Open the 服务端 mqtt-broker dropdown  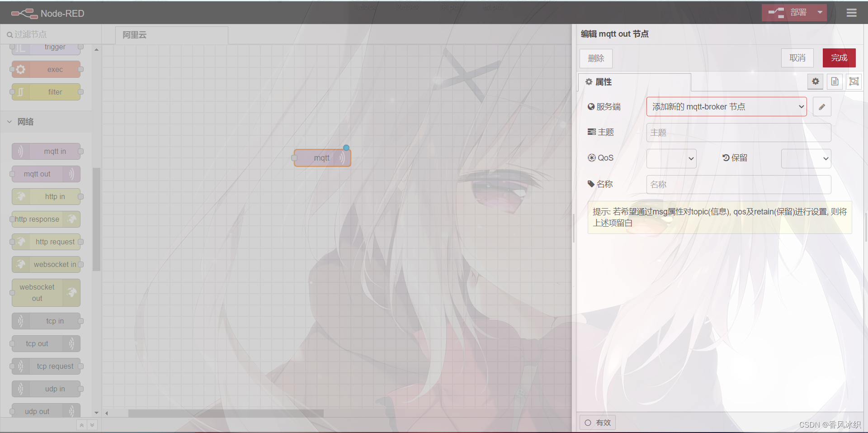click(x=726, y=107)
